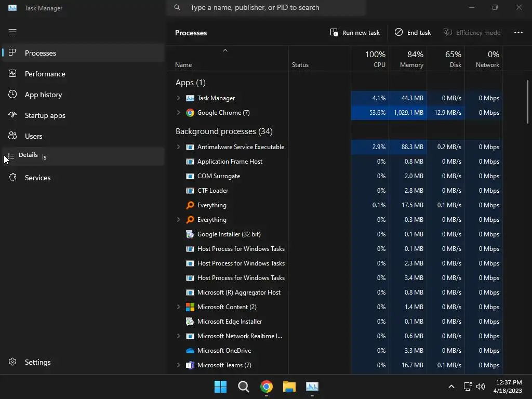Image resolution: width=532 pixels, height=399 pixels.
Task: Switch to the Users page
Action: tap(83, 136)
